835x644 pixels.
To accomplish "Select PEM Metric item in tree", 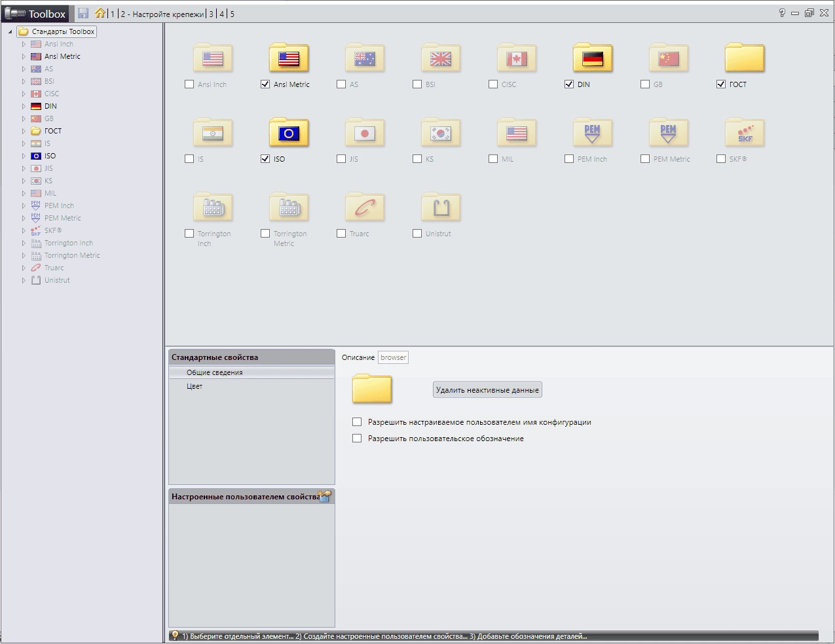I will tap(63, 218).
